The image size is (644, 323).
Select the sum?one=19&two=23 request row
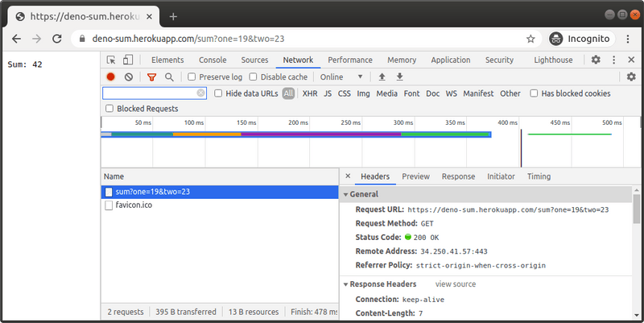[x=220, y=192]
